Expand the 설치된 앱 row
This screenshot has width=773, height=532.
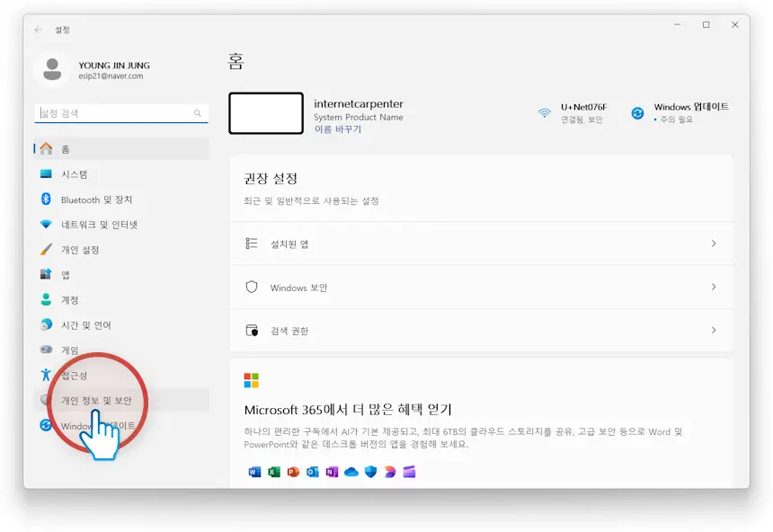coord(715,243)
